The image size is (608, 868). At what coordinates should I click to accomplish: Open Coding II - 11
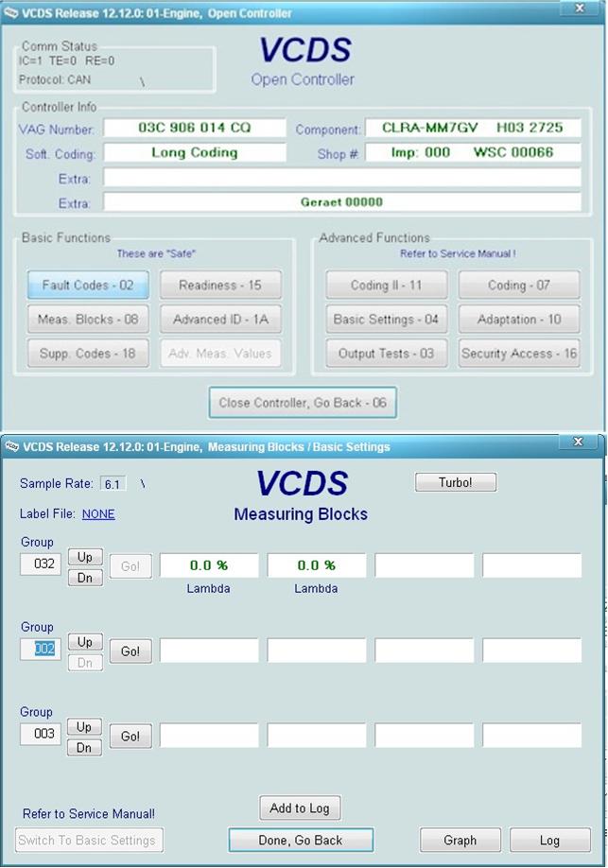coord(387,286)
